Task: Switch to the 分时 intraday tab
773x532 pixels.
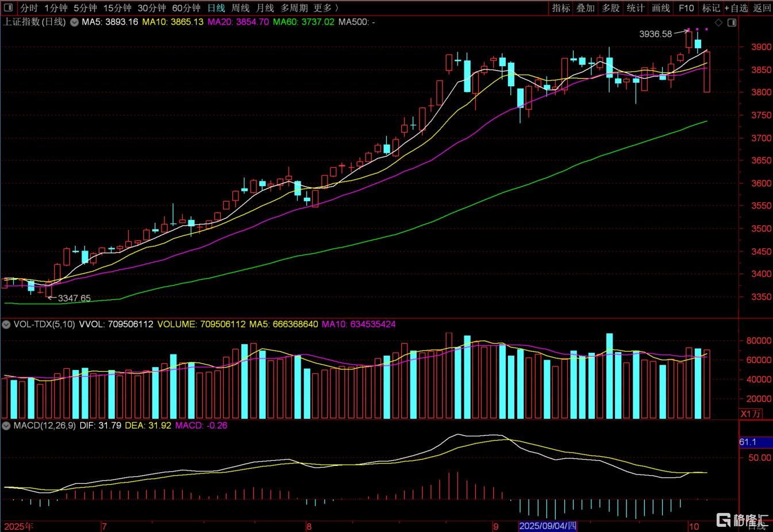Action: 29,8
